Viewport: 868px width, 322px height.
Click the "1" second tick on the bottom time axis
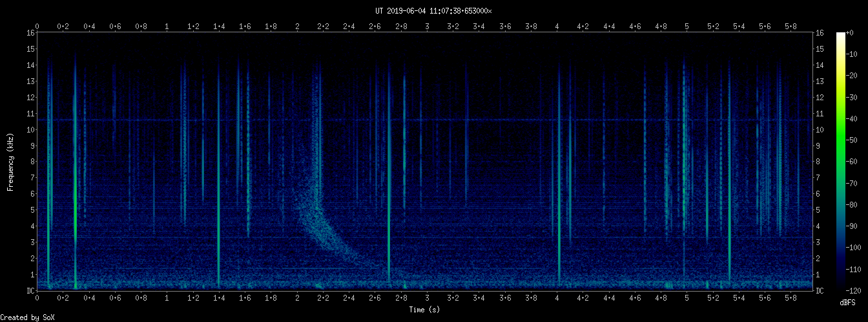167,298
